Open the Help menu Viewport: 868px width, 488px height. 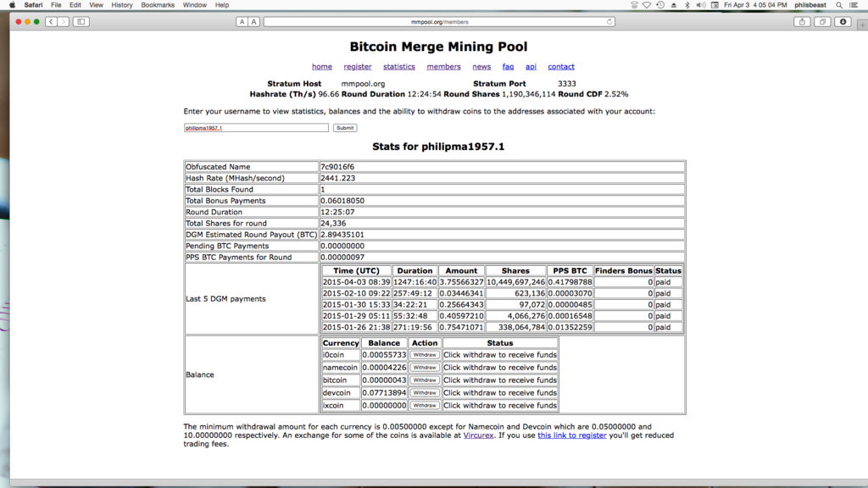point(222,5)
